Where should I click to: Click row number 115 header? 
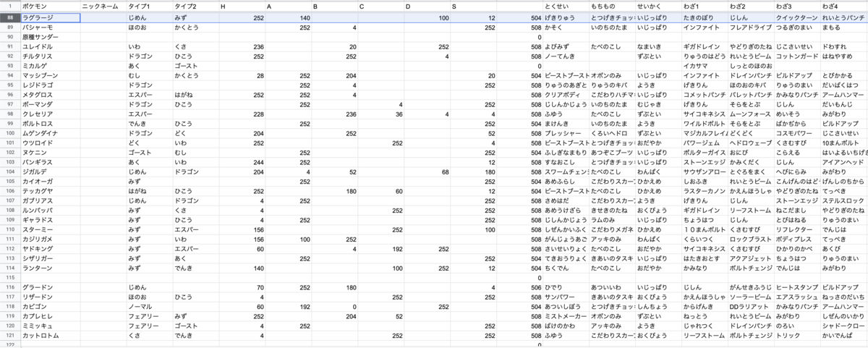(x=10, y=277)
